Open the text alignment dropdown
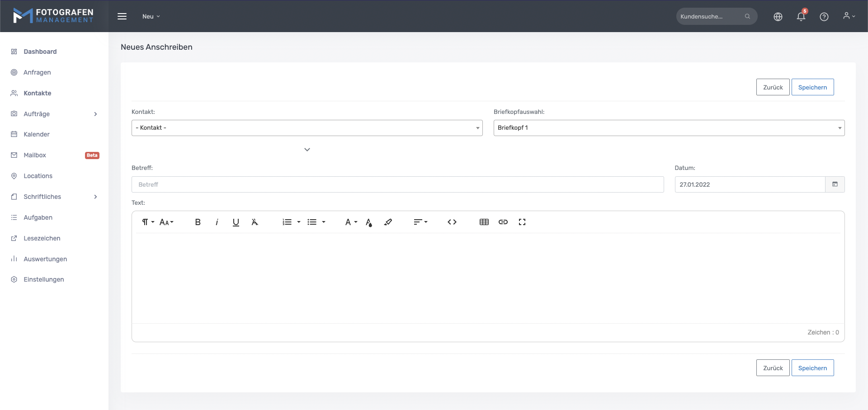The width and height of the screenshot is (868, 410). tap(420, 222)
